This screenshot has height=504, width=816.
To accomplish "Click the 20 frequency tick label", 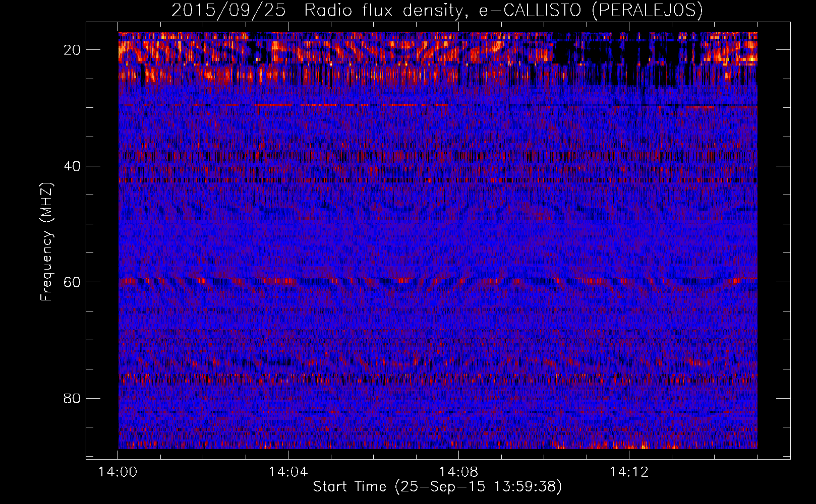I will point(73,50).
